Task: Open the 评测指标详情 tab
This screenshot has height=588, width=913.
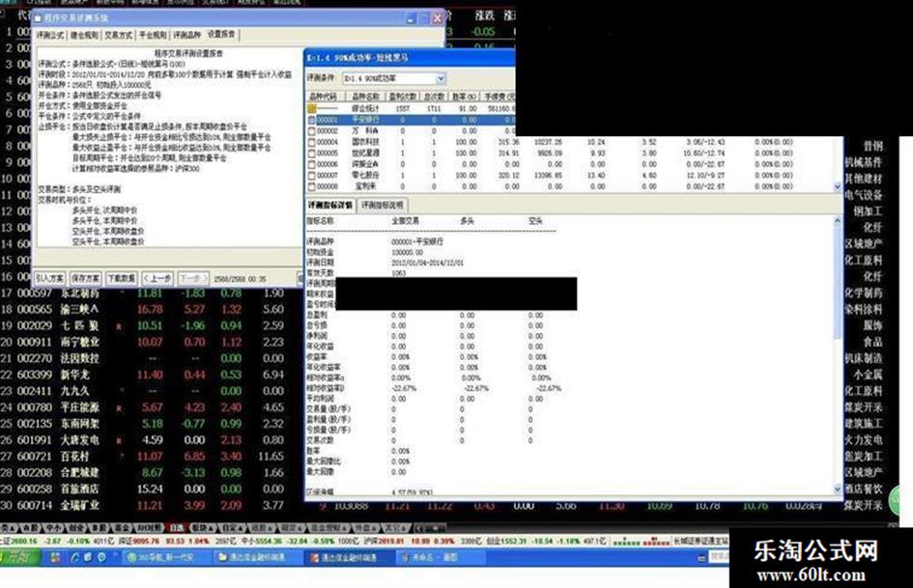Action: 330,205
